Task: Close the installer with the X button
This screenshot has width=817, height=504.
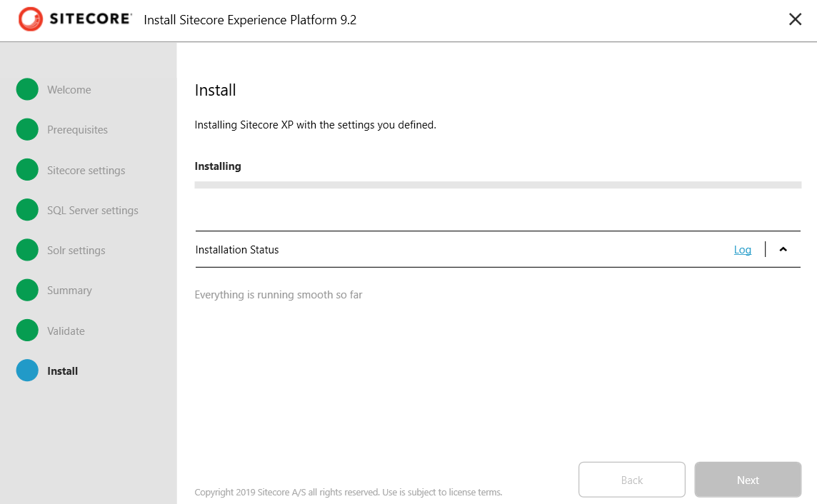Action: coord(795,19)
